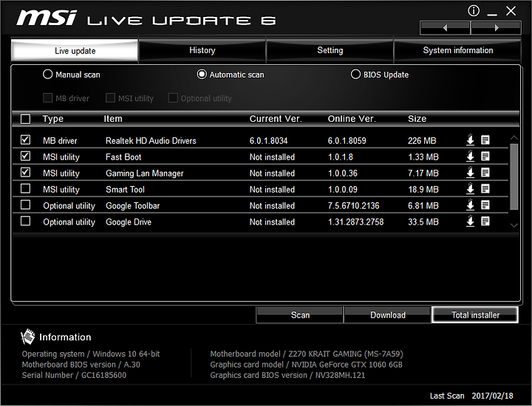Select the Manual scan radio button
532x406 pixels.
[x=47, y=75]
